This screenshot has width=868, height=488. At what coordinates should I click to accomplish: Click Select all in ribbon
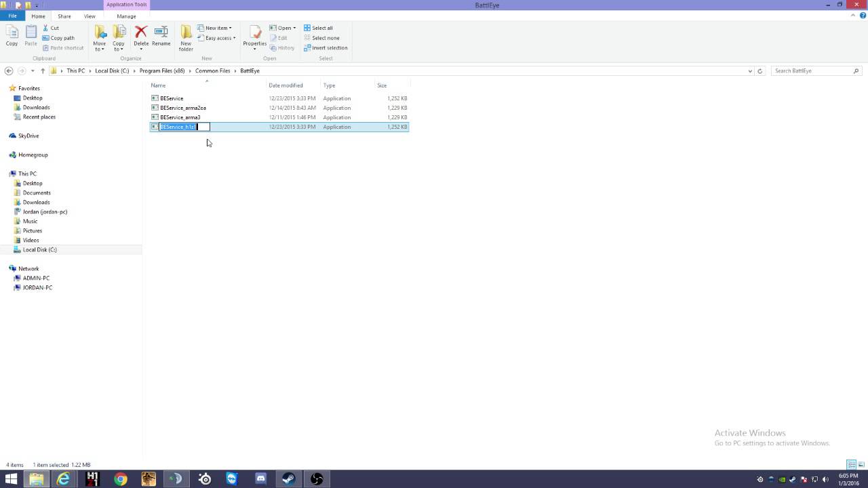click(x=318, y=28)
